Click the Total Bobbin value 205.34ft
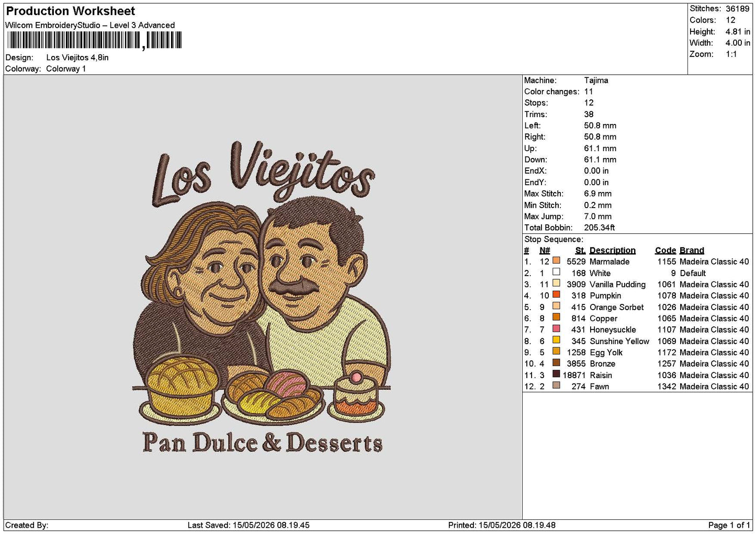The width and height of the screenshot is (756, 534). pos(599,228)
